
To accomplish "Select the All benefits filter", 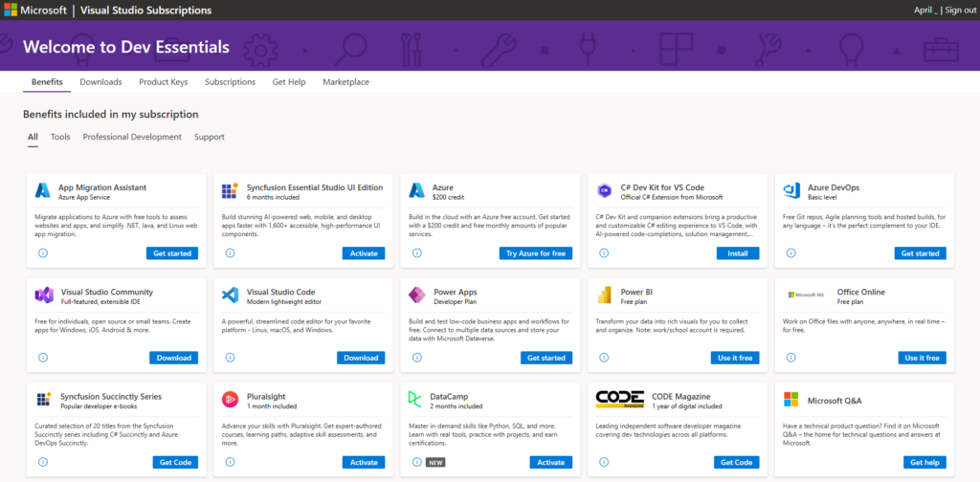I will click(x=33, y=137).
